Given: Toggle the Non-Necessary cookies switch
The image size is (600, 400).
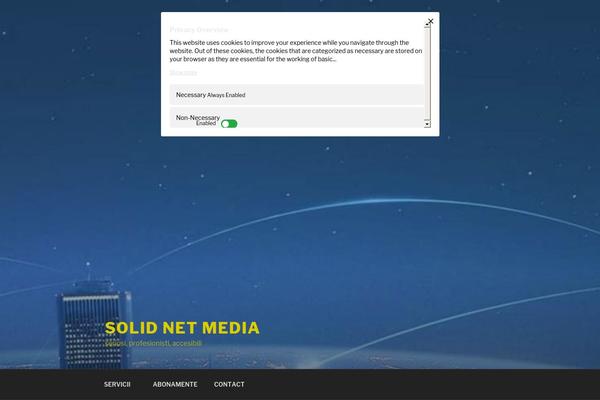Looking at the screenshot, I should coord(229,124).
